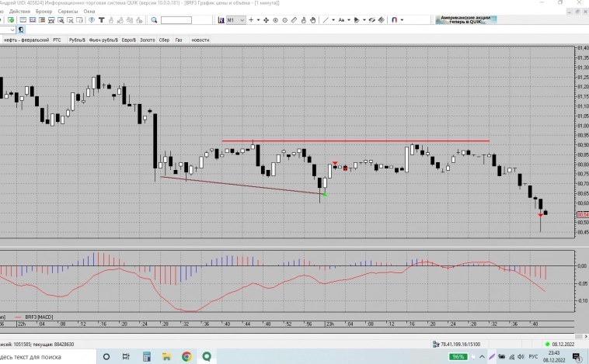The image size is (589, 364).
Task: Open the Сервисы menu
Action: coord(68,11)
